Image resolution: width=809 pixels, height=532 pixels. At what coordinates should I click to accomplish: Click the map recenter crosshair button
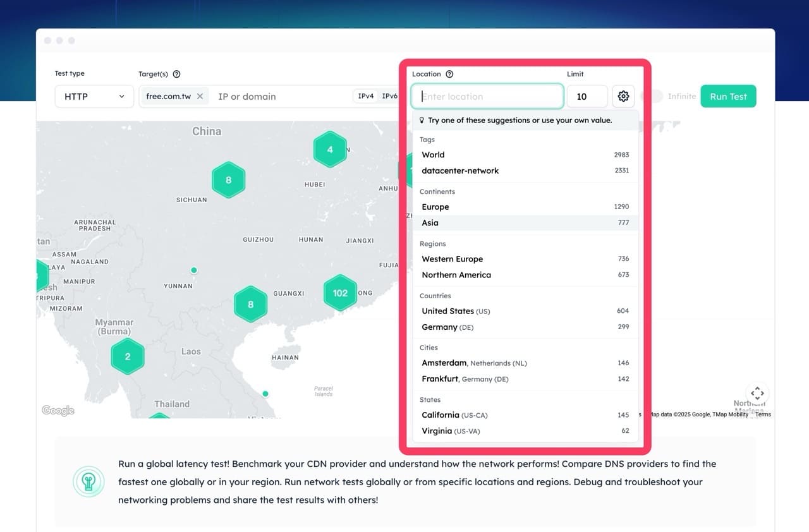[757, 393]
